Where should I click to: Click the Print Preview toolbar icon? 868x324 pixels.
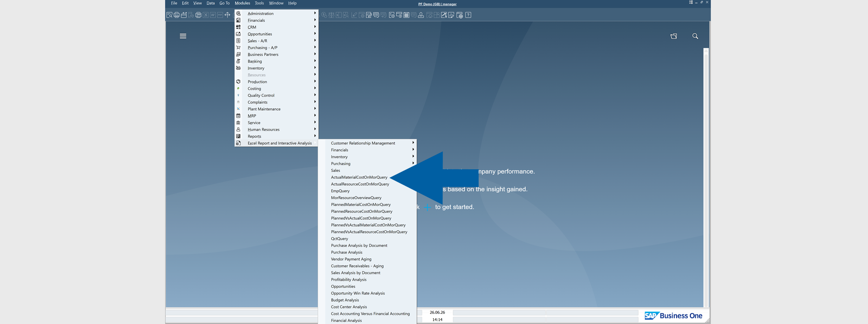click(169, 15)
